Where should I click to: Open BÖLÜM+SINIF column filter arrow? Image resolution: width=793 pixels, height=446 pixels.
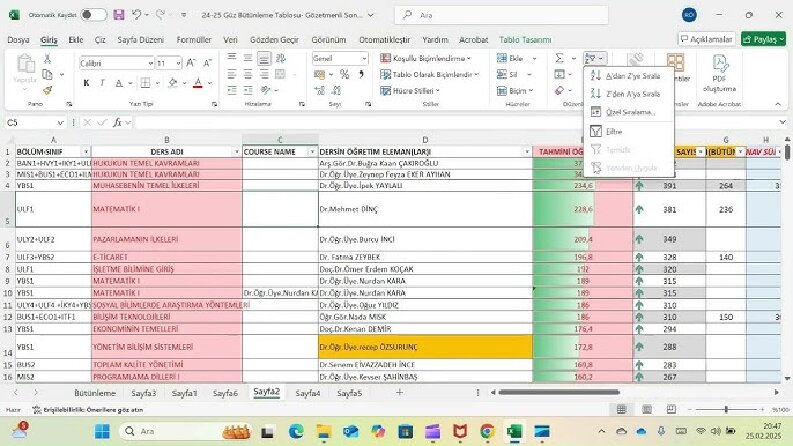(x=86, y=152)
